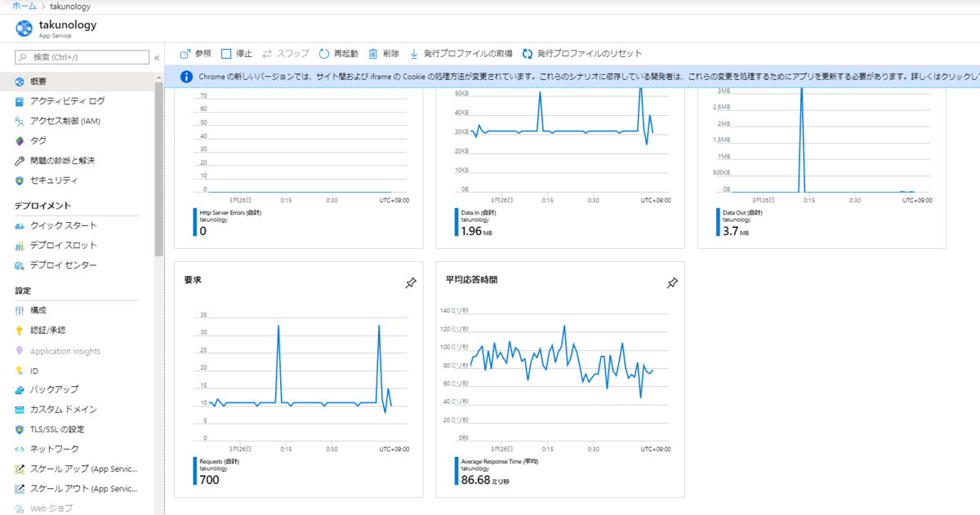Screen dimensions: 980x515
Task: Click the TLS/SSL の設定 shield icon
Action: click(x=20, y=429)
